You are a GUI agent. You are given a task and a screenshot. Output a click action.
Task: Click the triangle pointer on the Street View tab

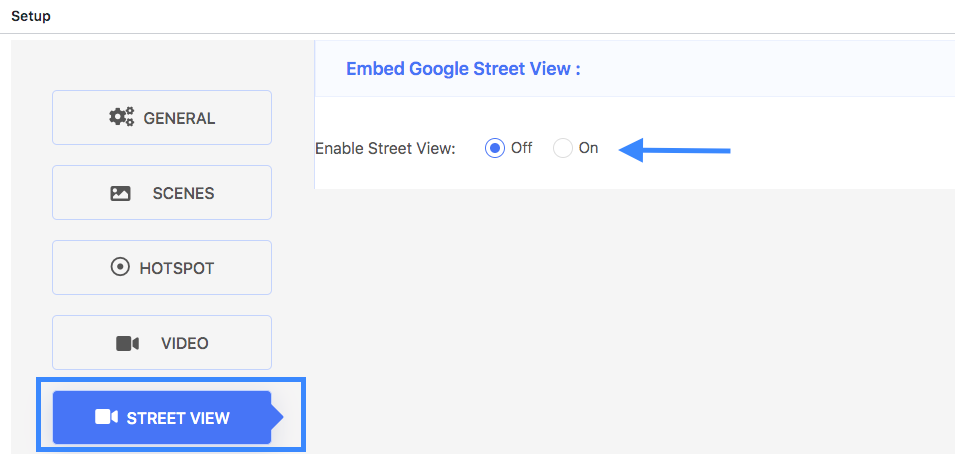[x=277, y=417]
